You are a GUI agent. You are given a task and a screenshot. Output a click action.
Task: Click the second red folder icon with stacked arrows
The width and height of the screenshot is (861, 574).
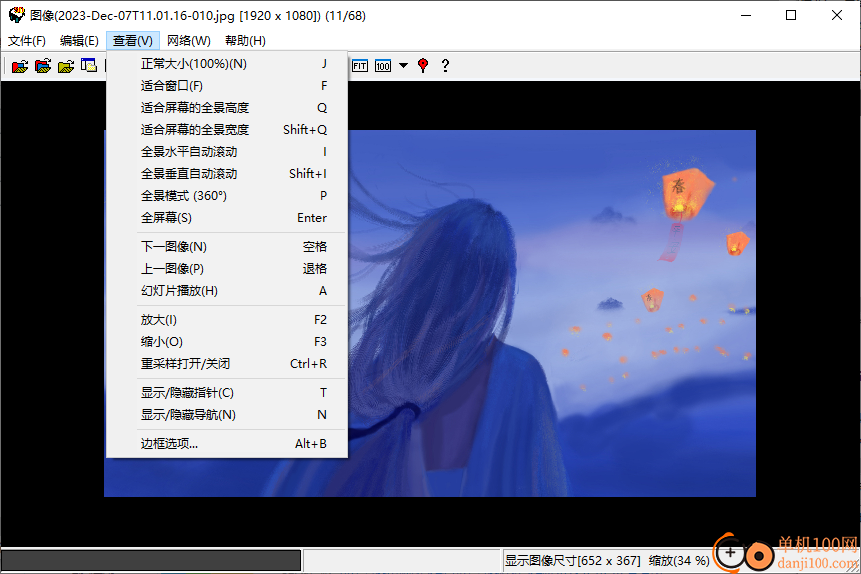43,66
